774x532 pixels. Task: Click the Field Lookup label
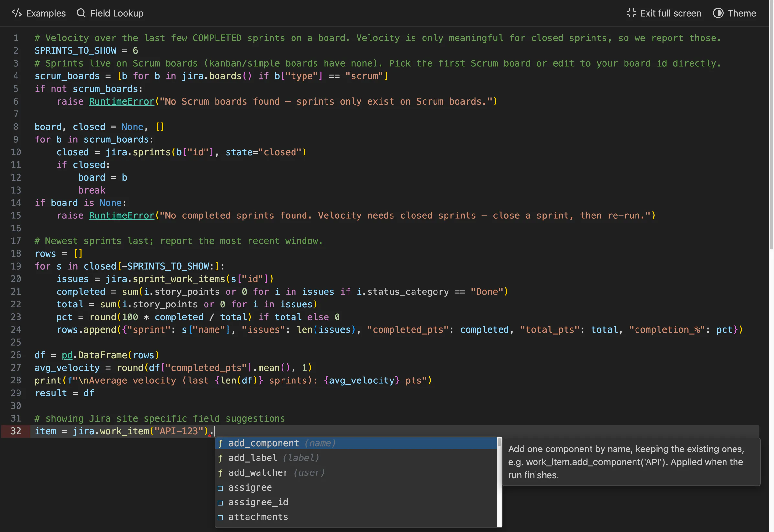point(117,13)
